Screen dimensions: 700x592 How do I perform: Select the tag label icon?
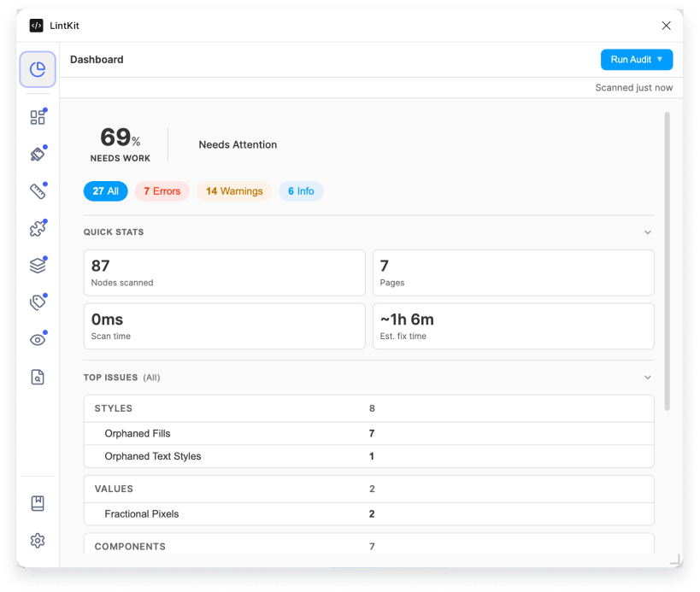[x=38, y=302]
